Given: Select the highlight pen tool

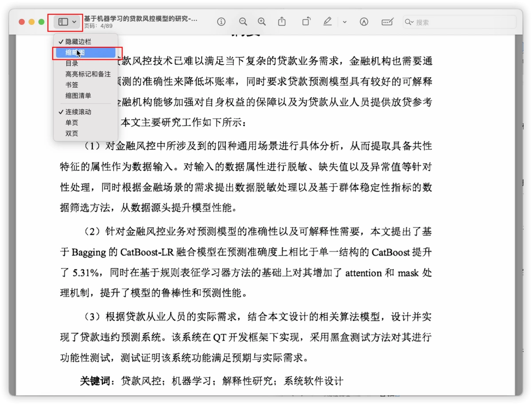Looking at the screenshot, I should [x=327, y=21].
